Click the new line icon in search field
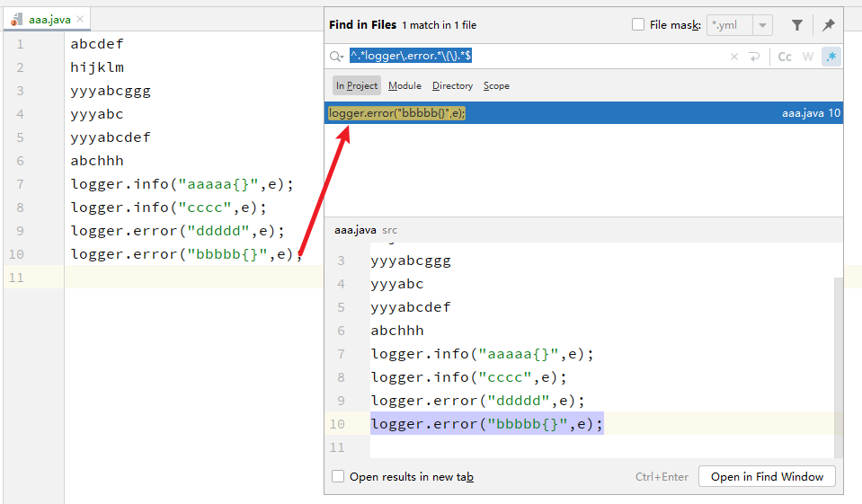This screenshot has height=504, width=862. click(753, 57)
